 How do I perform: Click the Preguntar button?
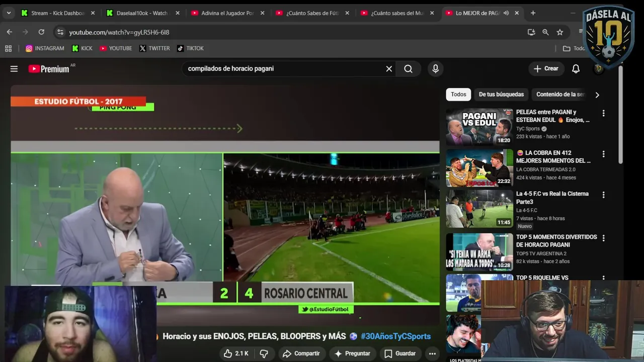(352, 353)
